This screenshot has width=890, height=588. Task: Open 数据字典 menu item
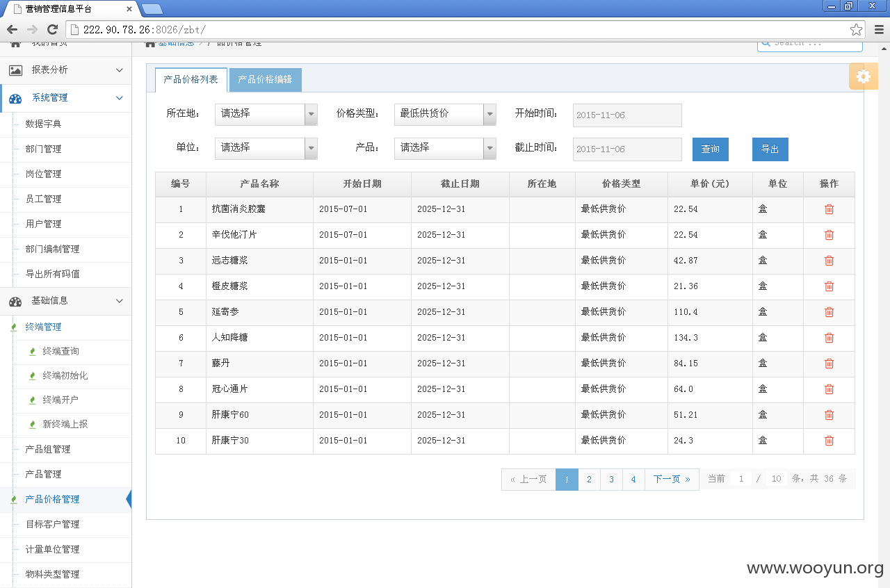[x=43, y=124]
